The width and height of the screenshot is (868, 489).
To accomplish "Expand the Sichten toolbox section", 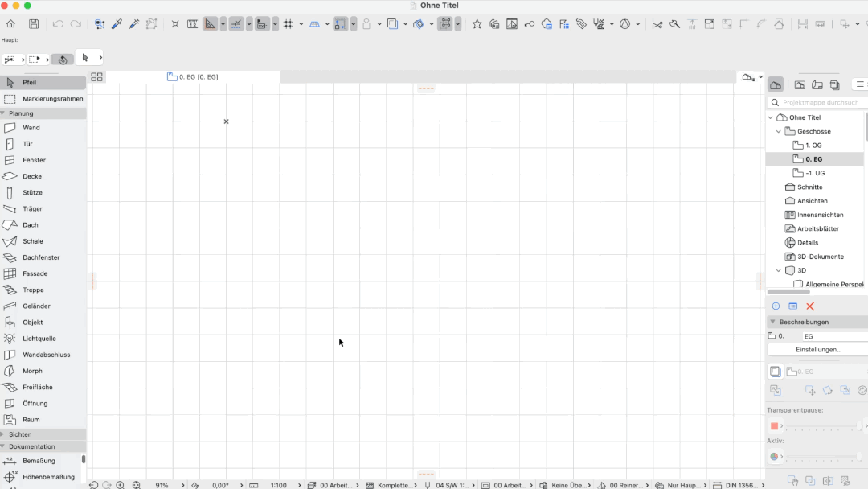I will pos(3,434).
